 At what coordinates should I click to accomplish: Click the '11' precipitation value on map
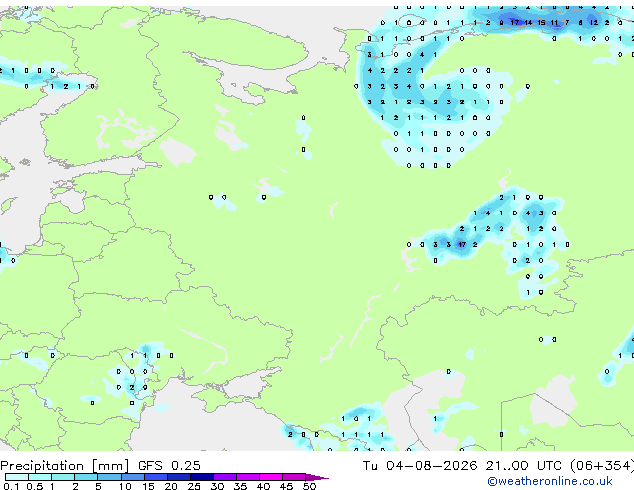(554, 23)
